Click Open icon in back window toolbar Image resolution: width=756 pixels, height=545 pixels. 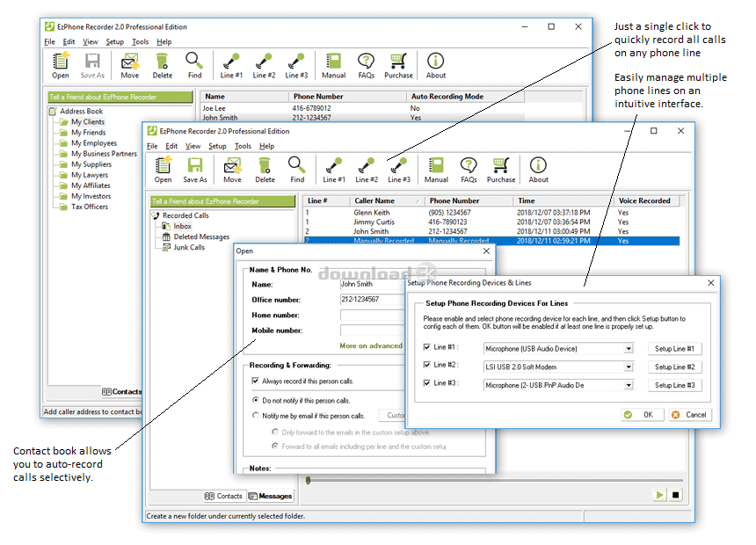[61, 66]
